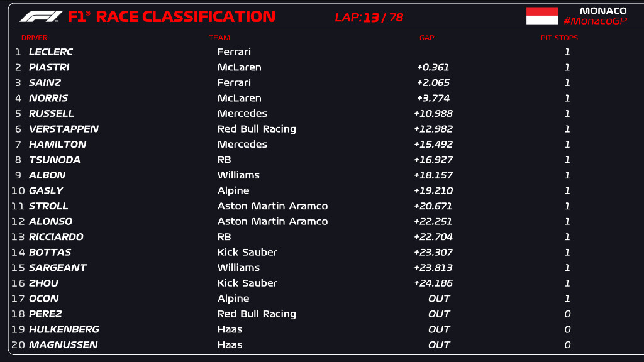Select driver LECLERC in first place
The image size is (644, 362).
[x=51, y=52]
